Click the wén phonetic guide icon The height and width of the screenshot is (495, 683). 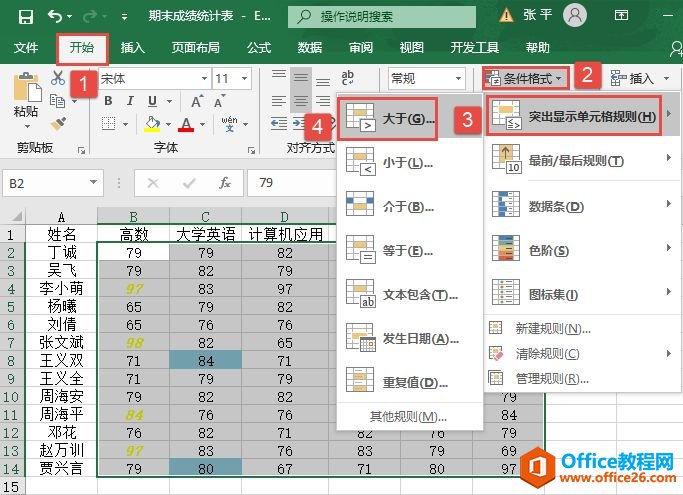pyautogui.click(x=229, y=124)
